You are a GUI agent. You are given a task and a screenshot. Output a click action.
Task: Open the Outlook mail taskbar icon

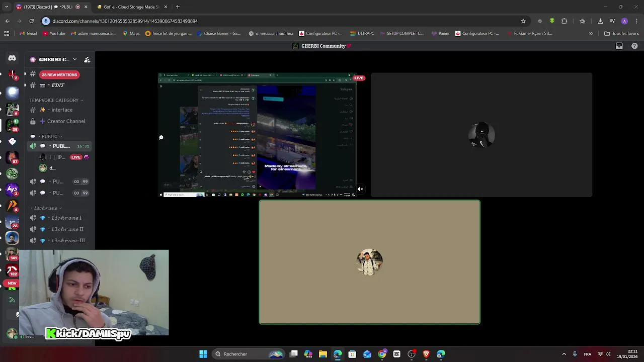coord(367,354)
